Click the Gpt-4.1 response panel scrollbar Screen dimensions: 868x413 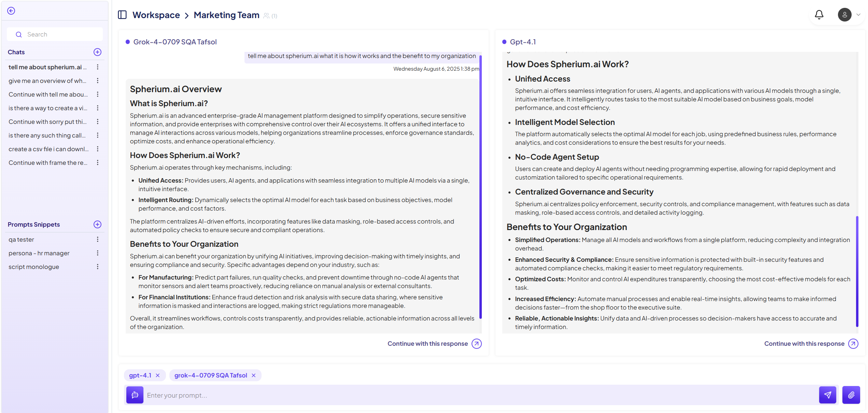pyautogui.click(x=857, y=272)
